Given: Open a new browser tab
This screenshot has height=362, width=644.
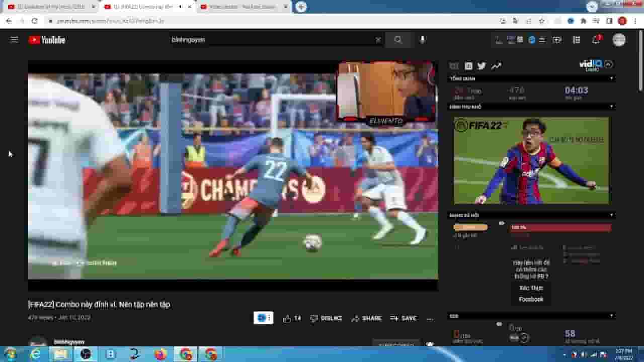Looking at the screenshot, I should coord(301,7).
